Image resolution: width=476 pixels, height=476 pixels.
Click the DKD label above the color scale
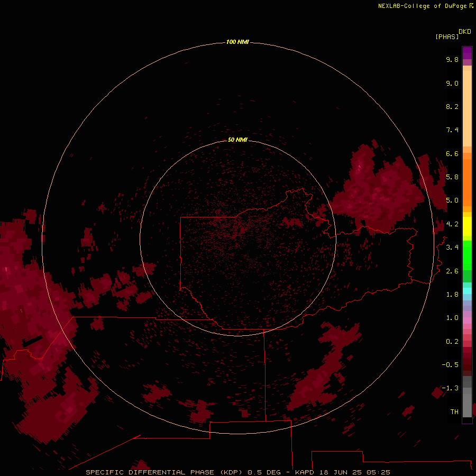[x=465, y=32]
